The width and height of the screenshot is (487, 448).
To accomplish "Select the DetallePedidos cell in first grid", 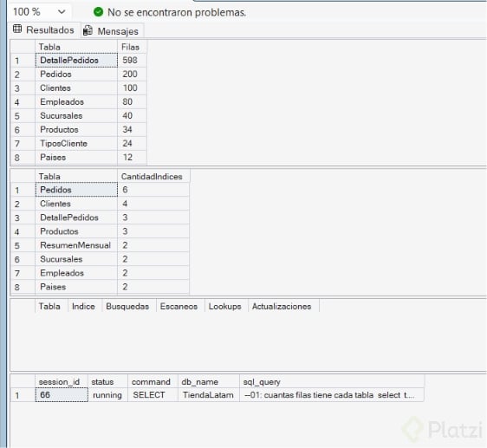I will (x=76, y=61).
